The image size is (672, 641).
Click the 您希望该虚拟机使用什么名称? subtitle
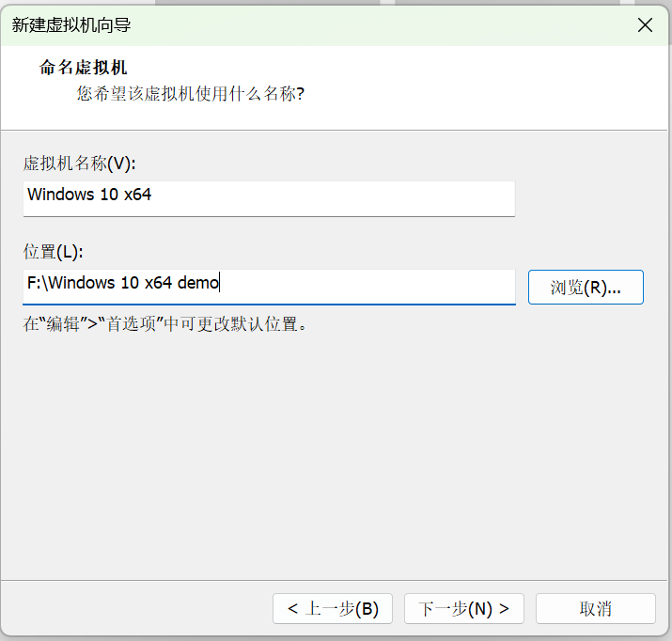click(x=191, y=93)
